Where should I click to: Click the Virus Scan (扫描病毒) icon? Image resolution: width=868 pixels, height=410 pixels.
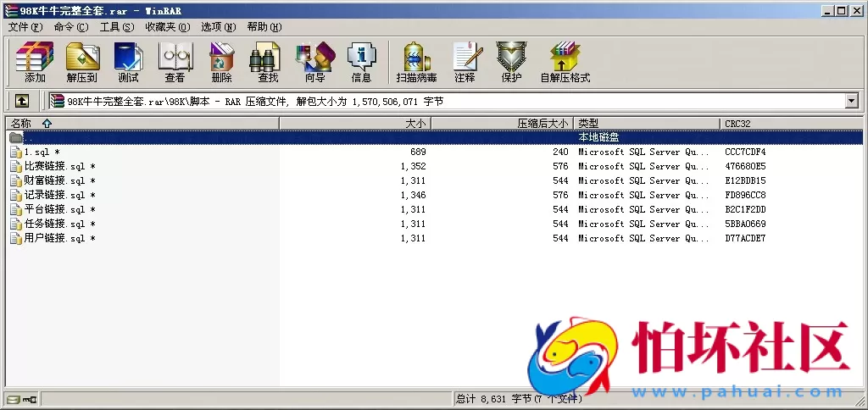416,57
